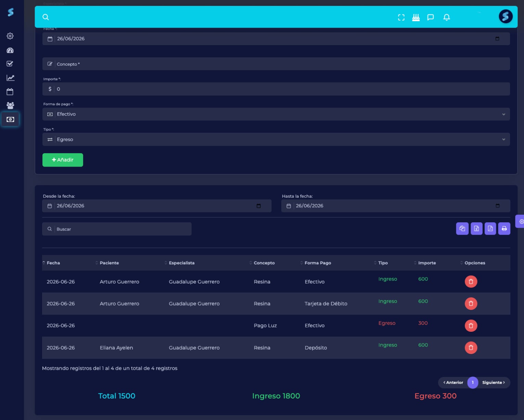Export table to Excel
Screen dimensions: 524x420
[476, 228]
